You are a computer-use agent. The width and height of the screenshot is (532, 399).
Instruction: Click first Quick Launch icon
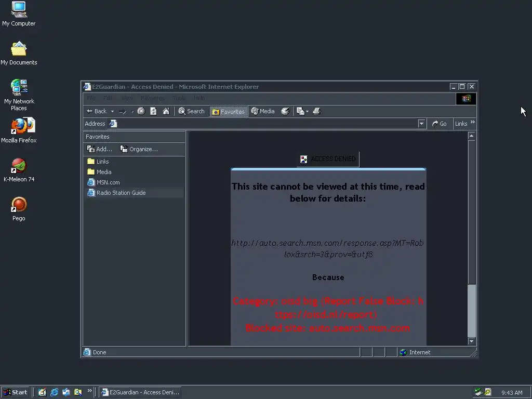pyautogui.click(x=42, y=392)
